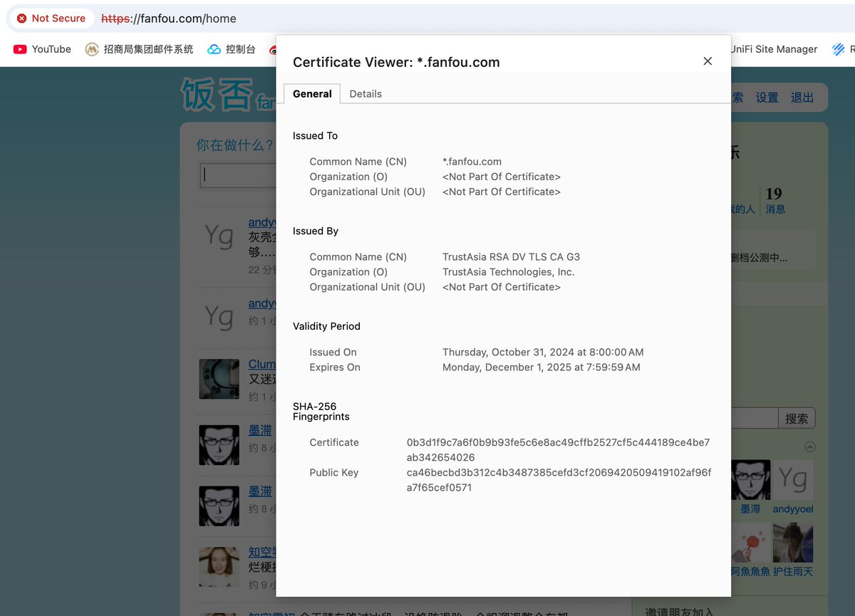
Task: Open the YouTube bookmark
Action: (x=43, y=49)
